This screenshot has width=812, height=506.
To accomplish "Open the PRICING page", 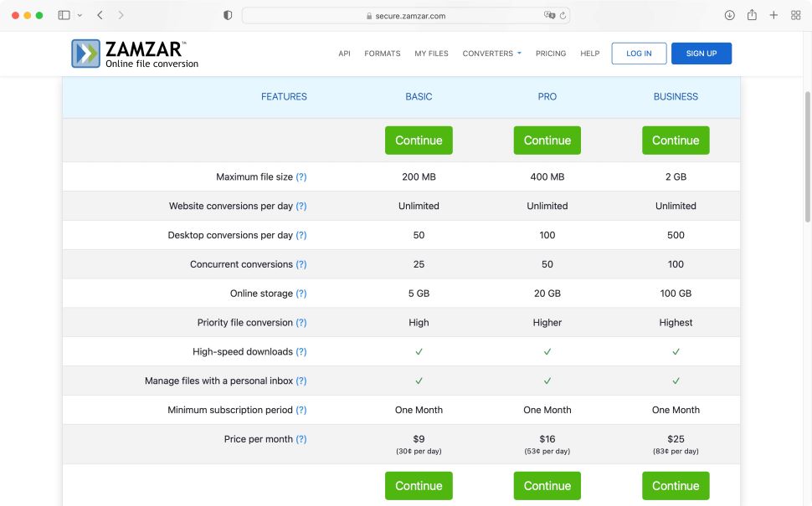I will (551, 54).
